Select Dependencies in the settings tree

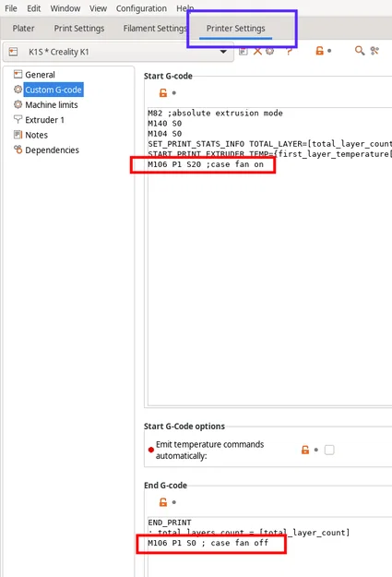click(x=52, y=150)
